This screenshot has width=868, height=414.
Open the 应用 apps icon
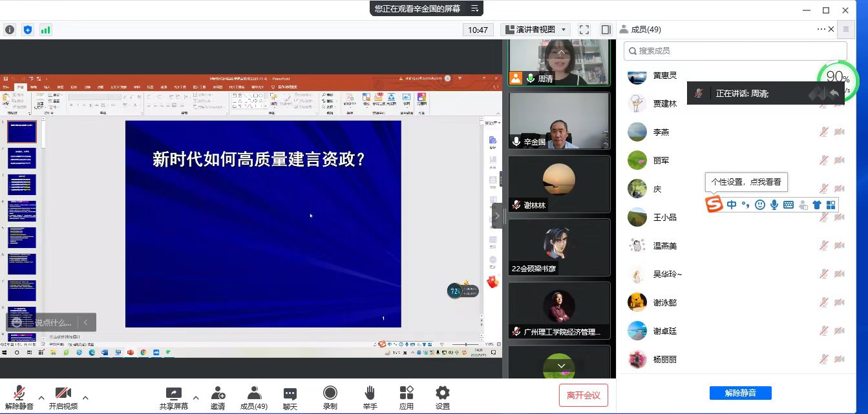(x=406, y=394)
